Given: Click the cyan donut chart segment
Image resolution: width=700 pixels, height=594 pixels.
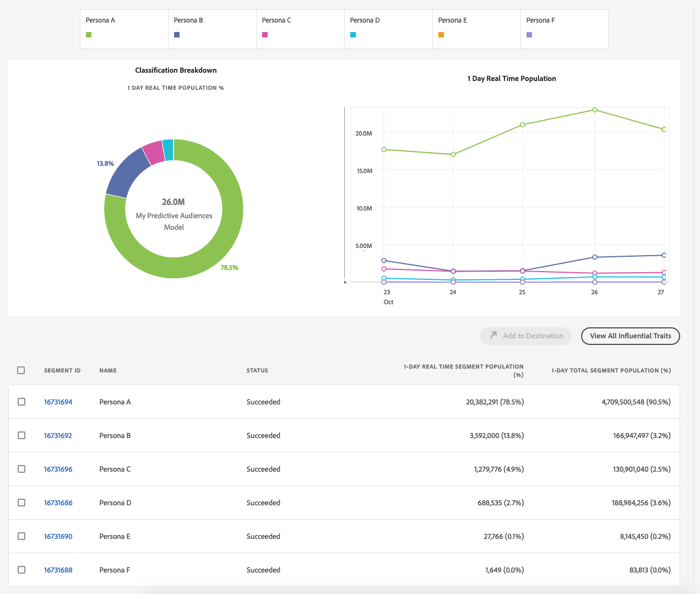Looking at the screenshot, I should pyautogui.click(x=168, y=149).
